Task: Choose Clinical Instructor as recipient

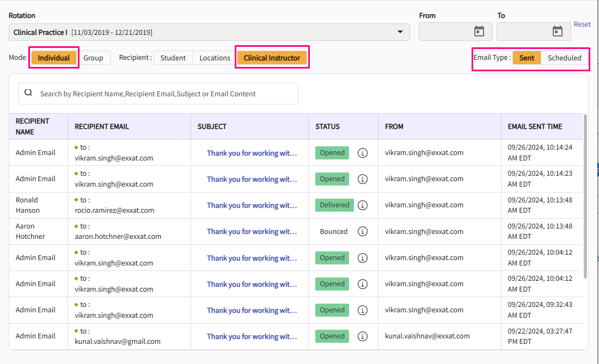Action: click(272, 58)
